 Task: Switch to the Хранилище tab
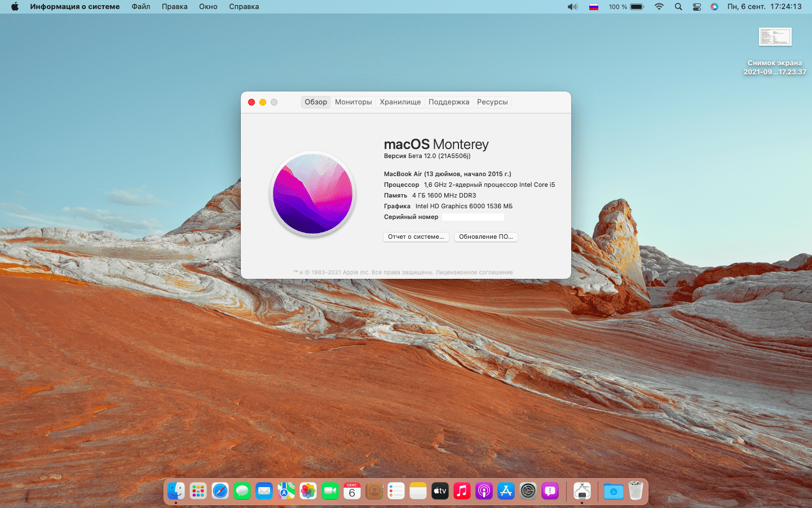(x=400, y=102)
